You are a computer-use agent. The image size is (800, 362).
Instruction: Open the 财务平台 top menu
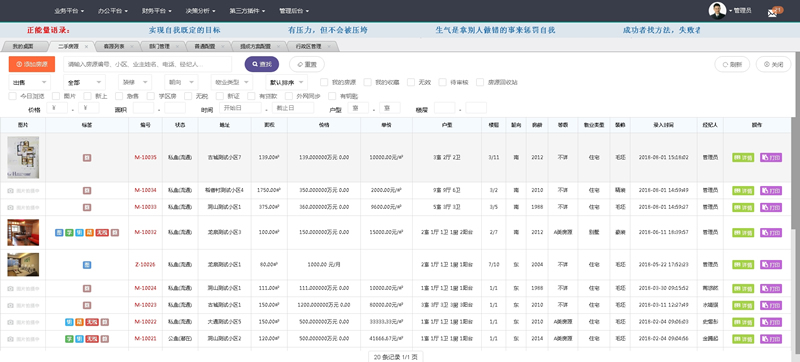[x=156, y=11]
